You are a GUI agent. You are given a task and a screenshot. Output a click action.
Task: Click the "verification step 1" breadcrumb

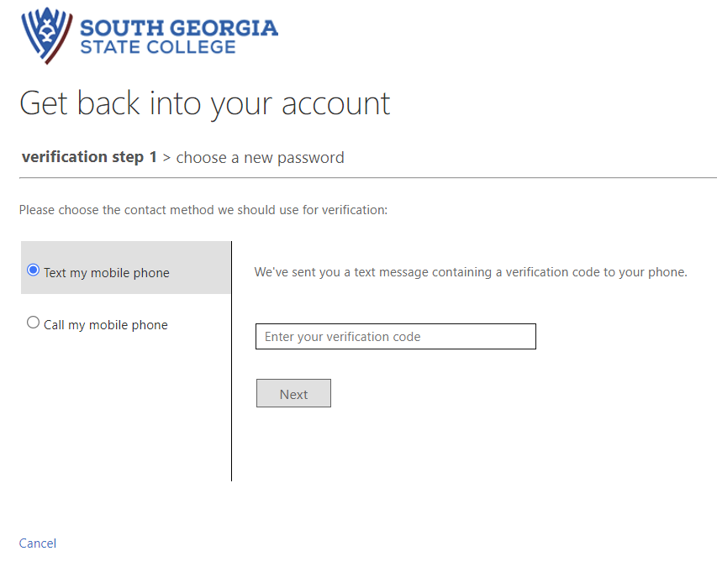[x=89, y=157]
